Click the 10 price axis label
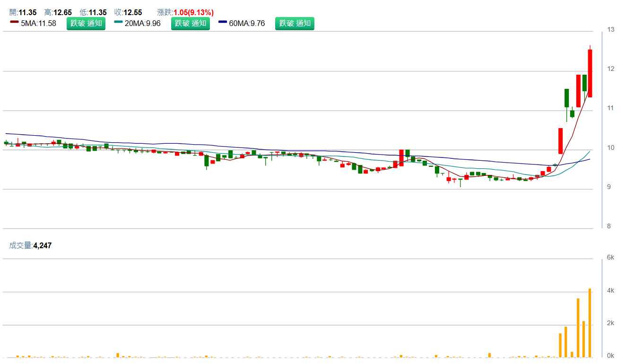The width and height of the screenshot is (625, 364). click(x=611, y=148)
